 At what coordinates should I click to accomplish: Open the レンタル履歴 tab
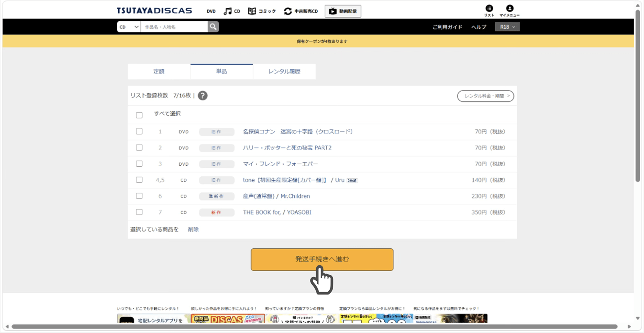pos(284,71)
